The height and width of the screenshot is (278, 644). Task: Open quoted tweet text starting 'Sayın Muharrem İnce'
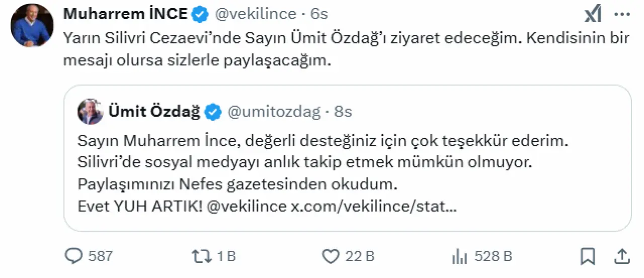click(323, 142)
